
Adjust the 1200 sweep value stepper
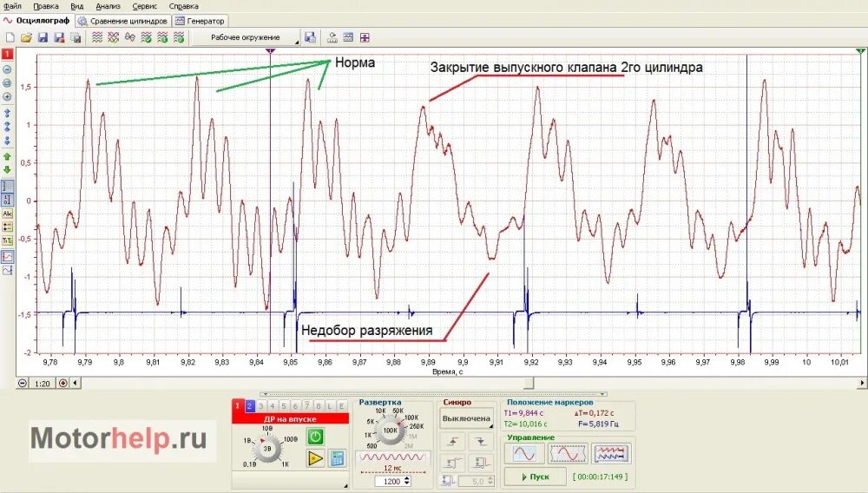tap(407, 482)
